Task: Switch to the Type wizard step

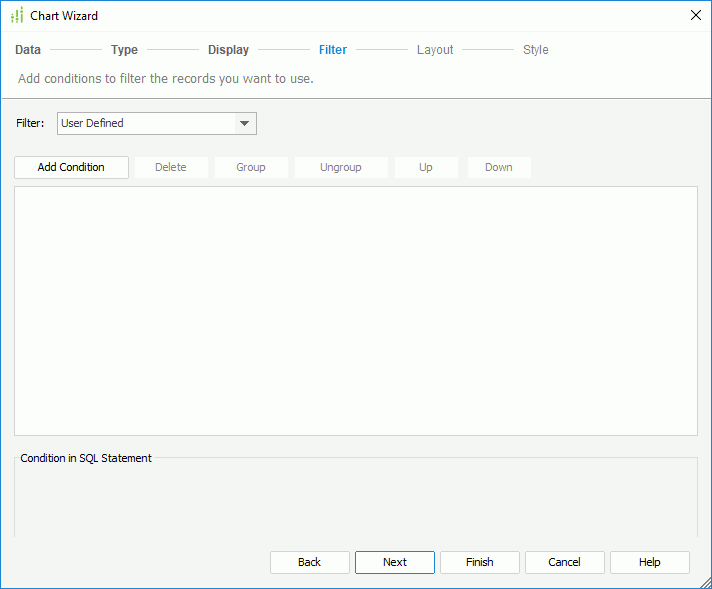Action: [x=124, y=50]
